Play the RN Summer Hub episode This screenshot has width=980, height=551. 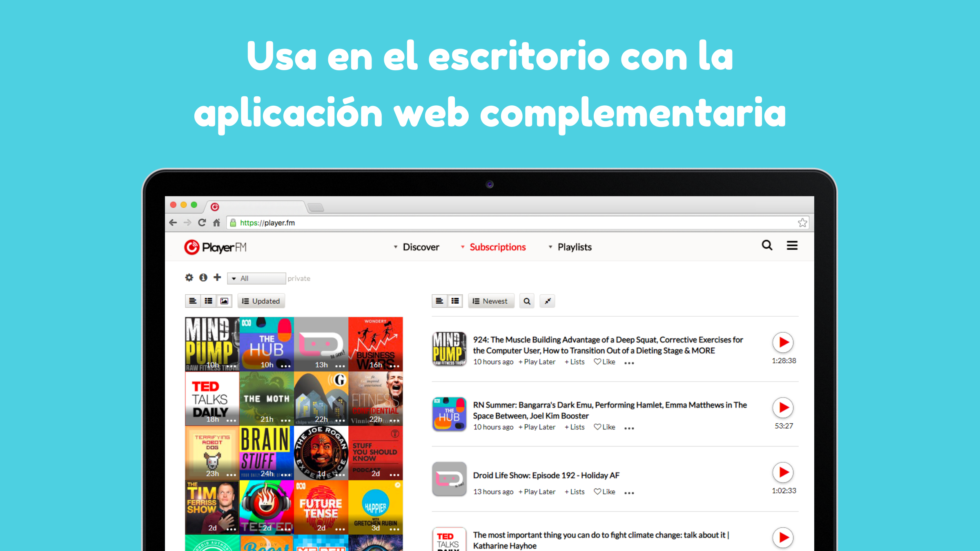coord(783,408)
